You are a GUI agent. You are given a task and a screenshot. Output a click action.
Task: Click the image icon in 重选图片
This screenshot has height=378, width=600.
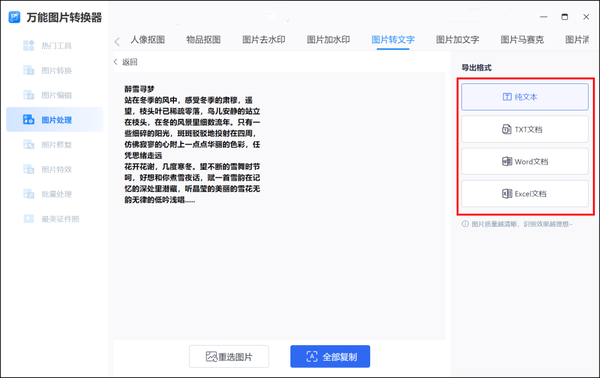(212, 357)
